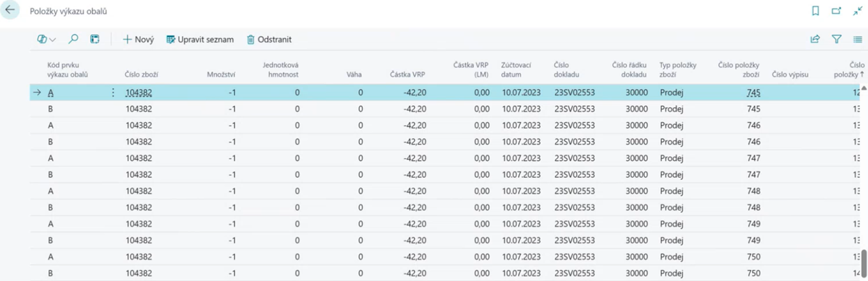Open item entry link 745 in selected row

pyautogui.click(x=753, y=93)
